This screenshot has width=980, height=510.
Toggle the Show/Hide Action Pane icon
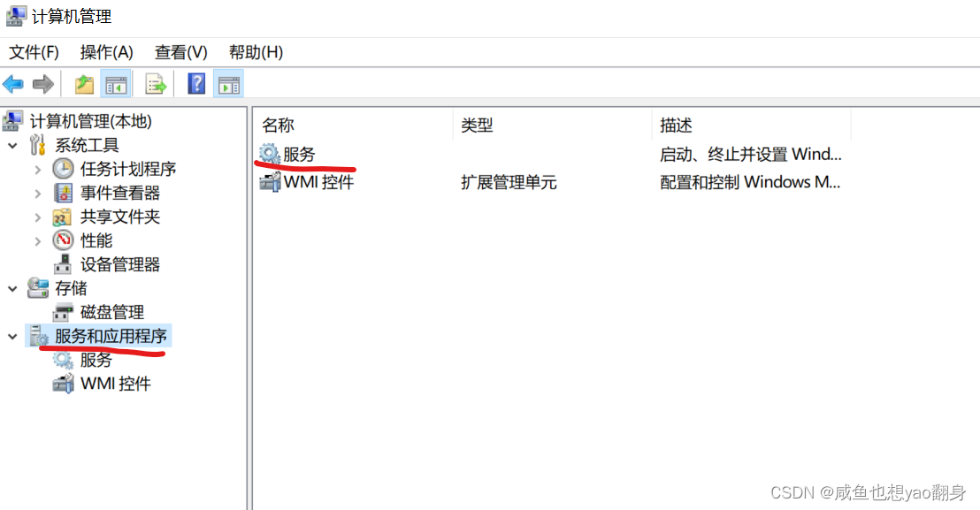tap(229, 84)
